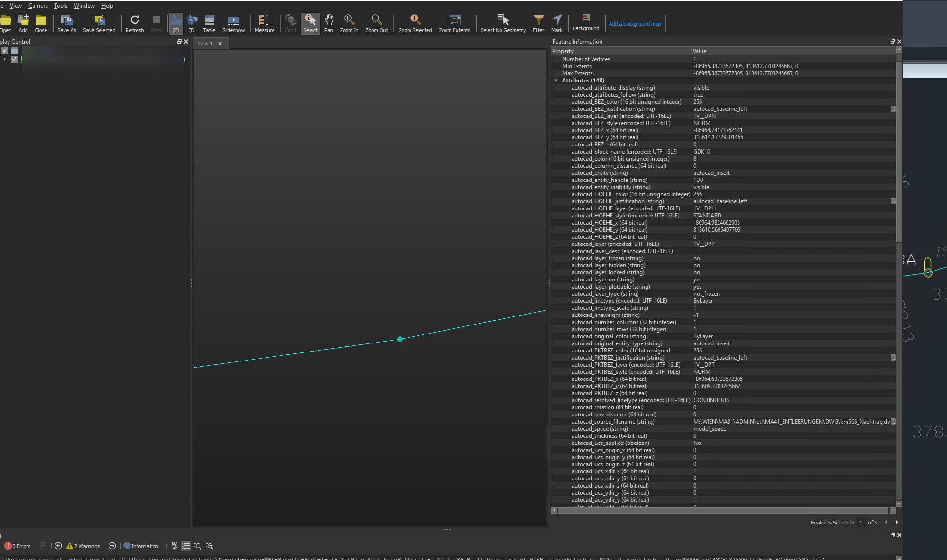Viewport: 947px width, 560px height.
Task: Toggle the Information log filter
Action: tap(141, 546)
